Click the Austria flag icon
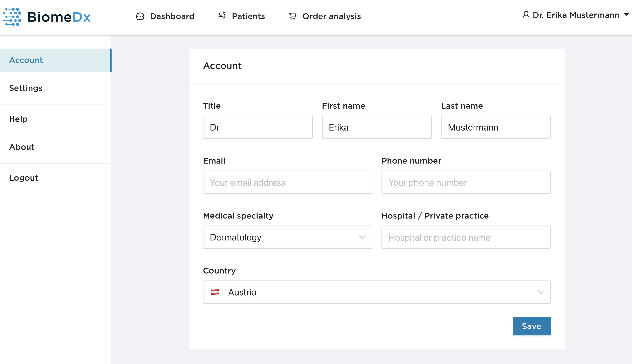 pyautogui.click(x=215, y=292)
